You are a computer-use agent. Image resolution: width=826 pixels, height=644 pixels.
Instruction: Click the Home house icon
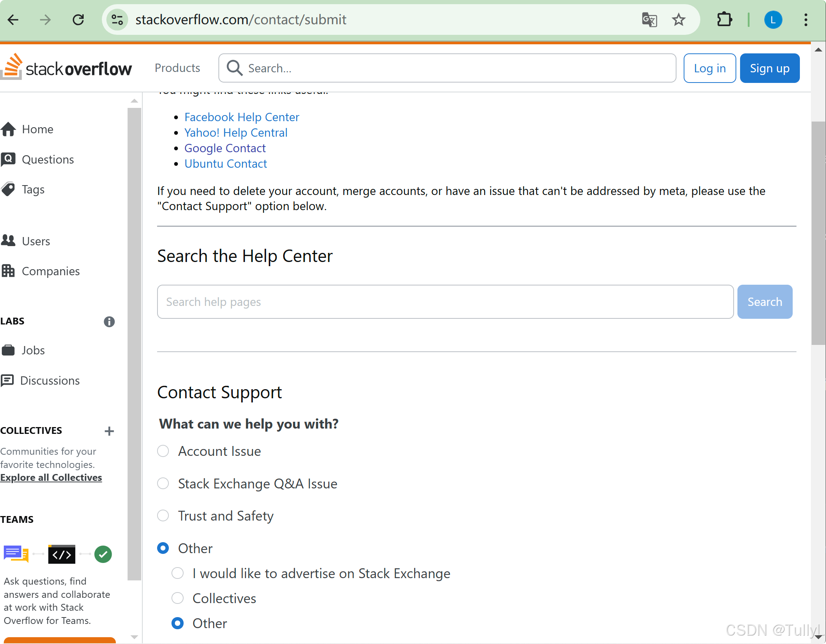tap(8, 129)
